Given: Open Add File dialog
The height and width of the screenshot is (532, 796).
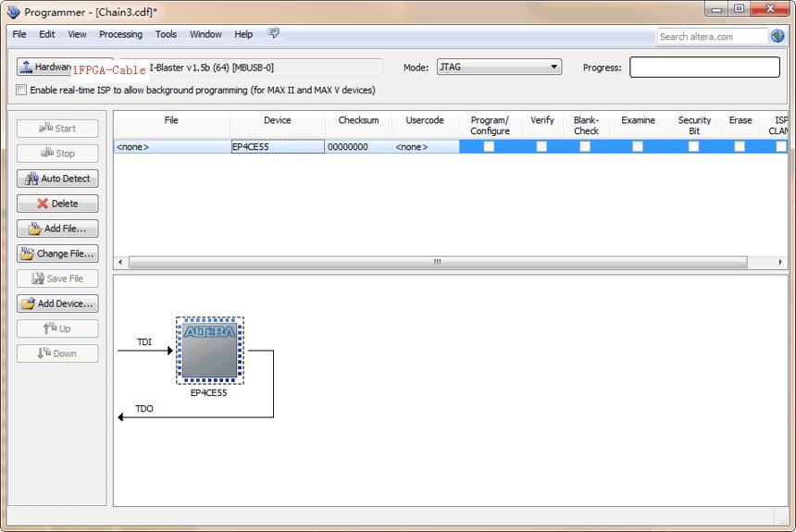Looking at the screenshot, I should [57, 229].
